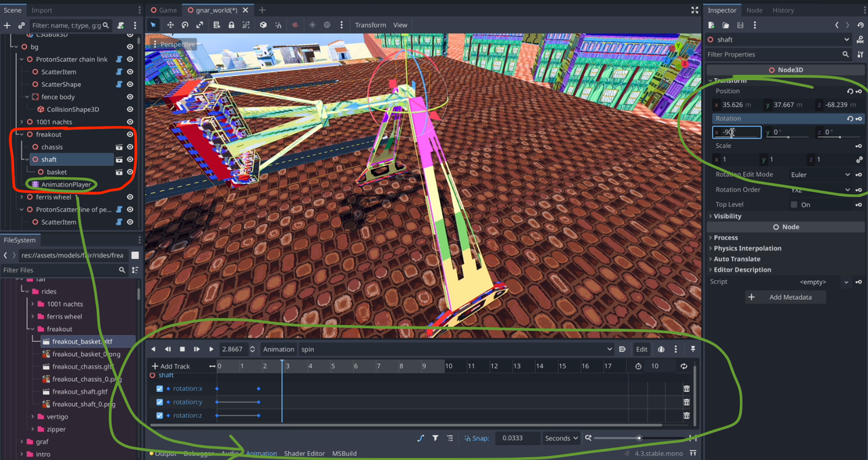Open the spin animation dropdown

click(x=456, y=349)
